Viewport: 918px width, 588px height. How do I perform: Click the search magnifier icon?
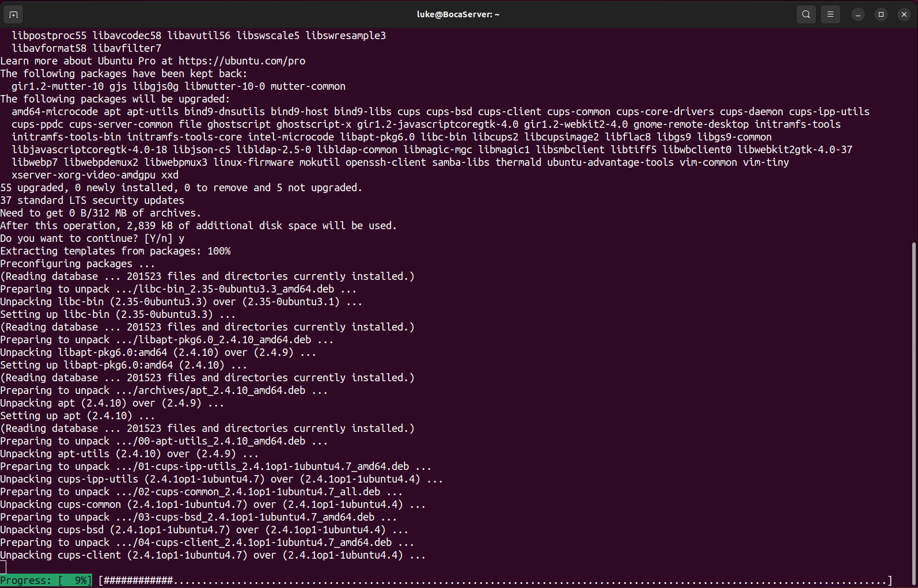click(x=806, y=14)
